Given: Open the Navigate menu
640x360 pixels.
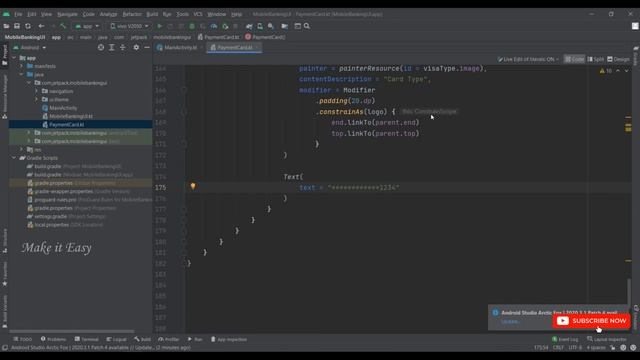Looking at the screenshot, I should (67, 14).
